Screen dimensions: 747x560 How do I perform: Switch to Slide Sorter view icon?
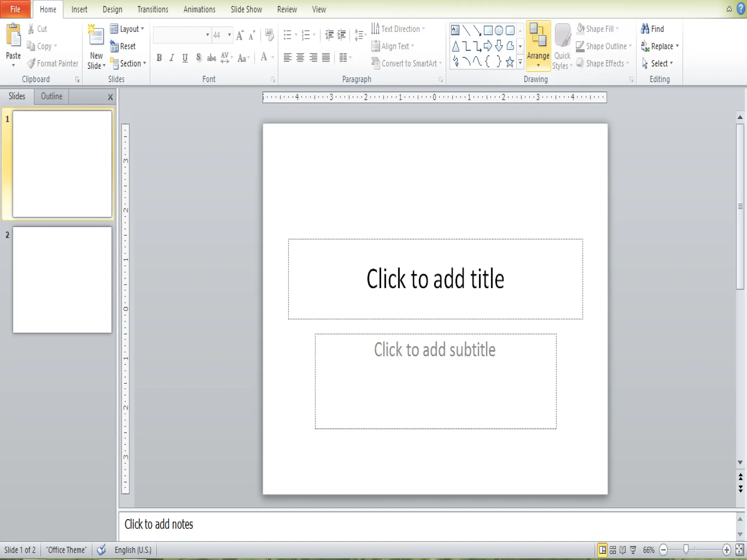coord(613,550)
